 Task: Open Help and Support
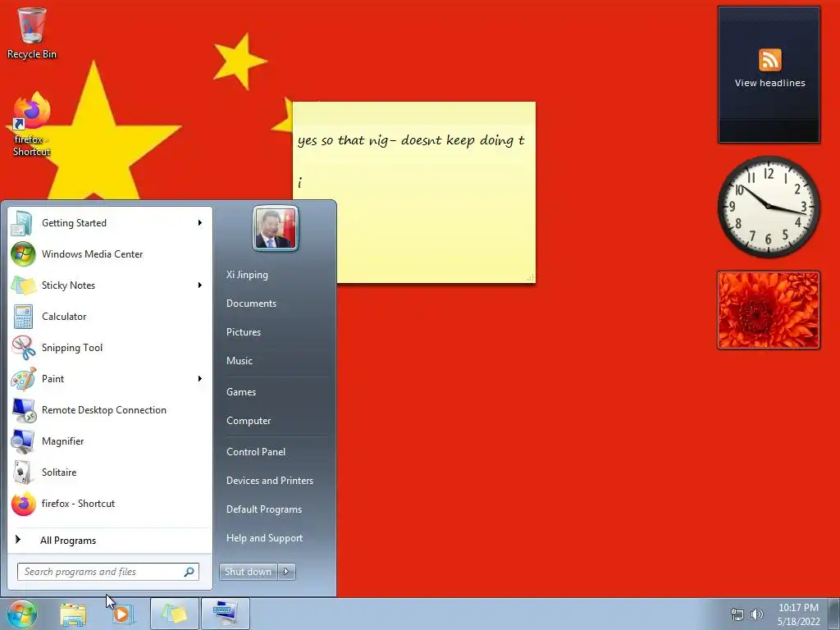coord(264,538)
